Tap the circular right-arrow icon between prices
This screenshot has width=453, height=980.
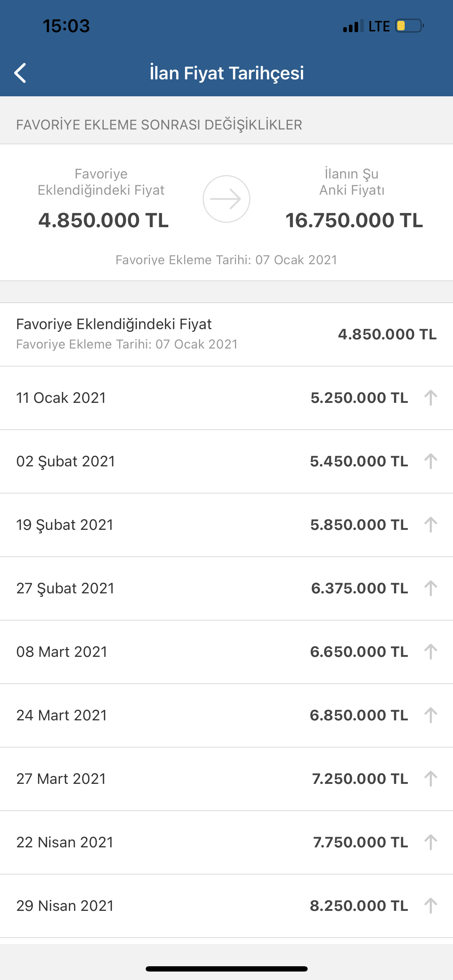tap(226, 199)
